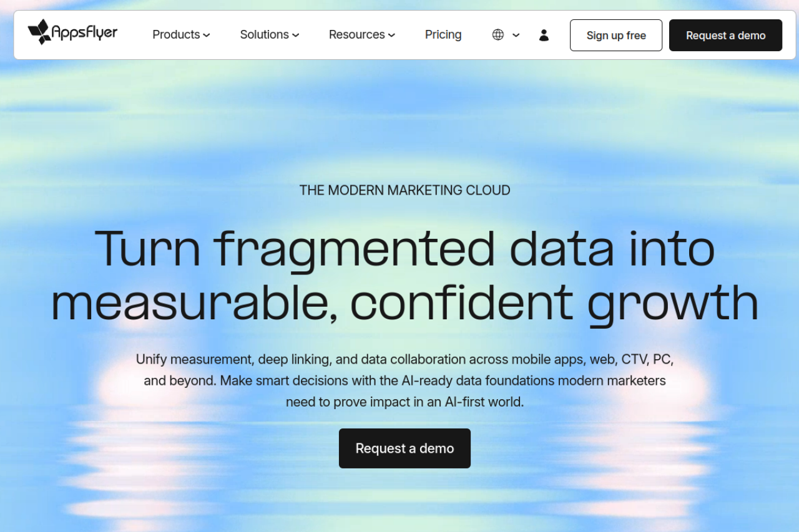Expand the chevron beside Products

point(207,36)
